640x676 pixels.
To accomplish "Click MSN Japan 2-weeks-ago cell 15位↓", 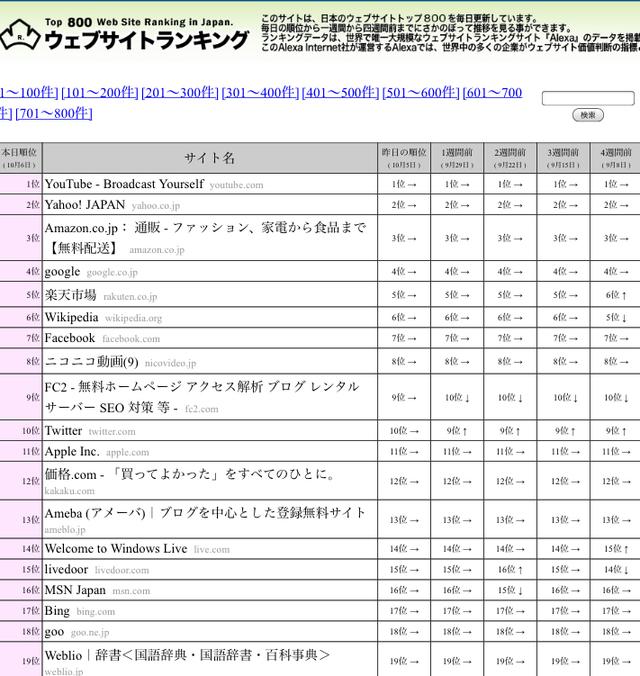I will tap(510, 590).
